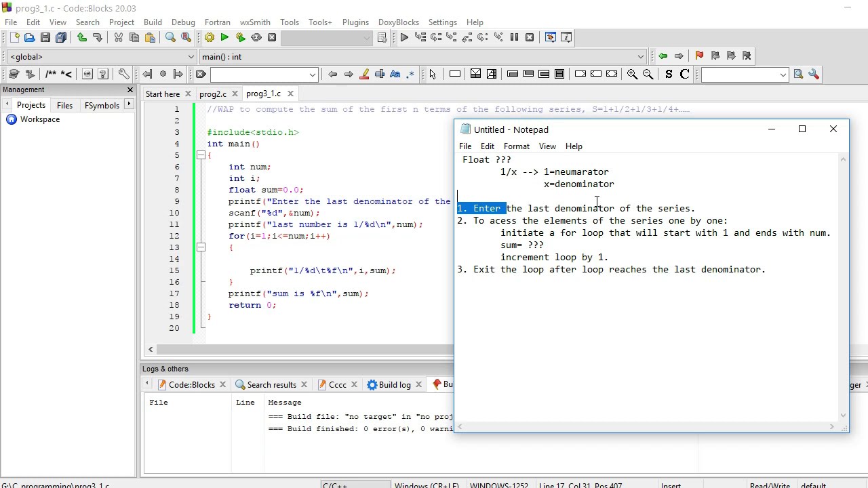Screen dimensions: 868x488
Task: Open Notepad's Format menu
Action: 517,146
